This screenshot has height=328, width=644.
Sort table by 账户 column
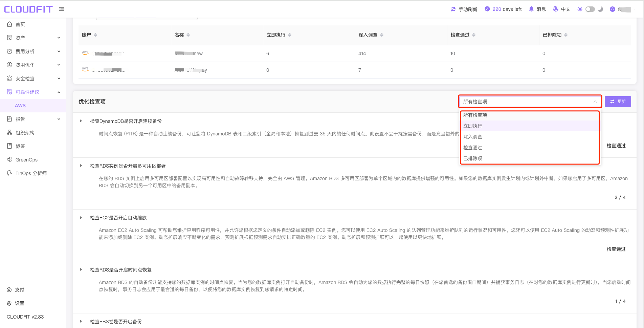95,35
